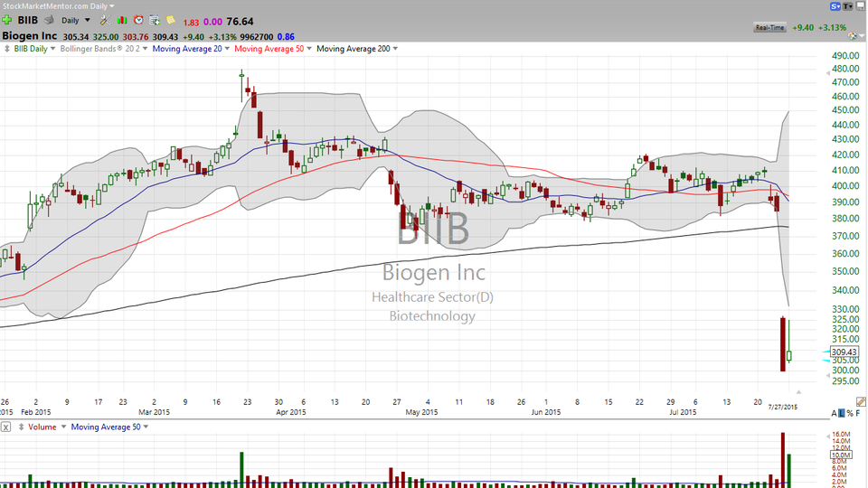Screen dimensions: 868x488
Task: Open the multicolor pinwheel icon
Action: 852,36
